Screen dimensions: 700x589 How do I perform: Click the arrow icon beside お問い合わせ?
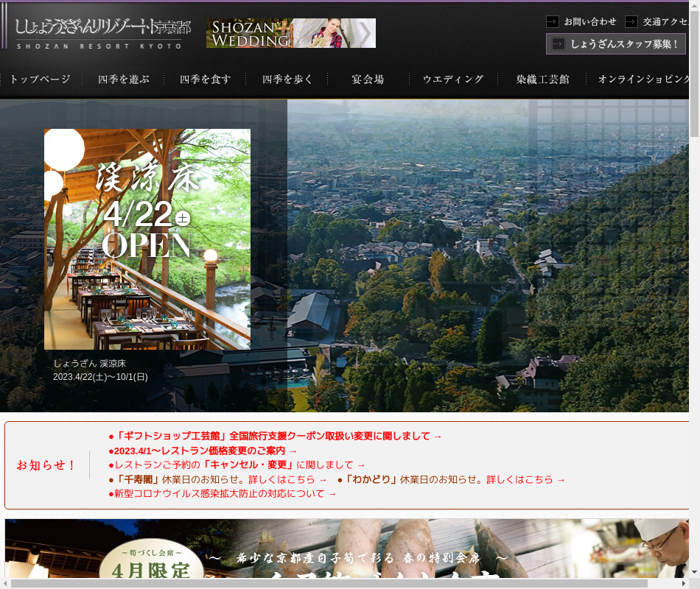(x=553, y=22)
